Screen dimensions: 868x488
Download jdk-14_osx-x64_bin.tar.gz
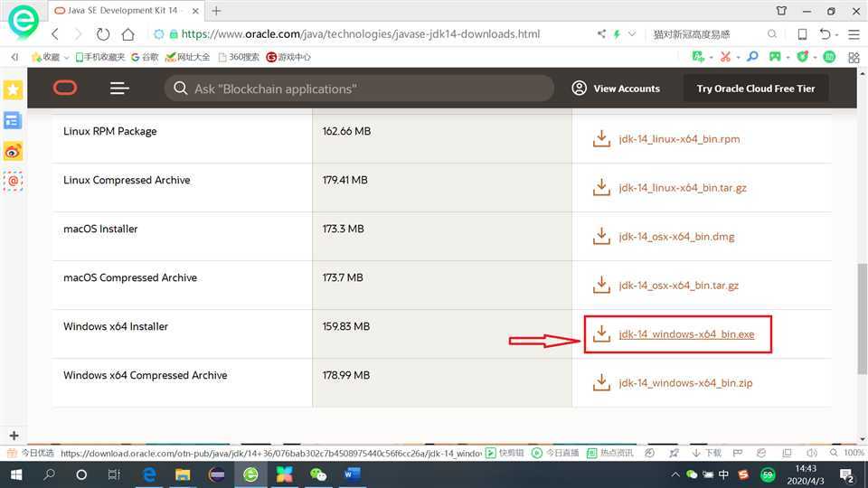(x=679, y=285)
